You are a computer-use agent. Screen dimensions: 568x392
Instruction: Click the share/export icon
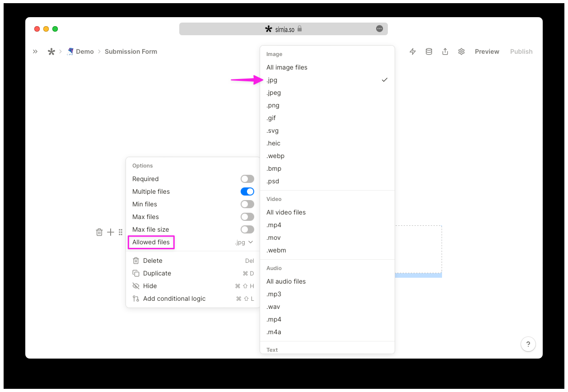pos(445,51)
